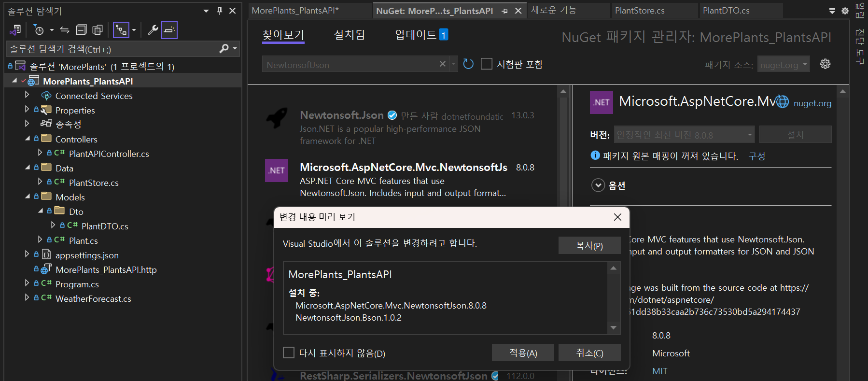Switch between solutions and folder view icon
The width and height of the screenshot is (868, 381).
(15, 30)
